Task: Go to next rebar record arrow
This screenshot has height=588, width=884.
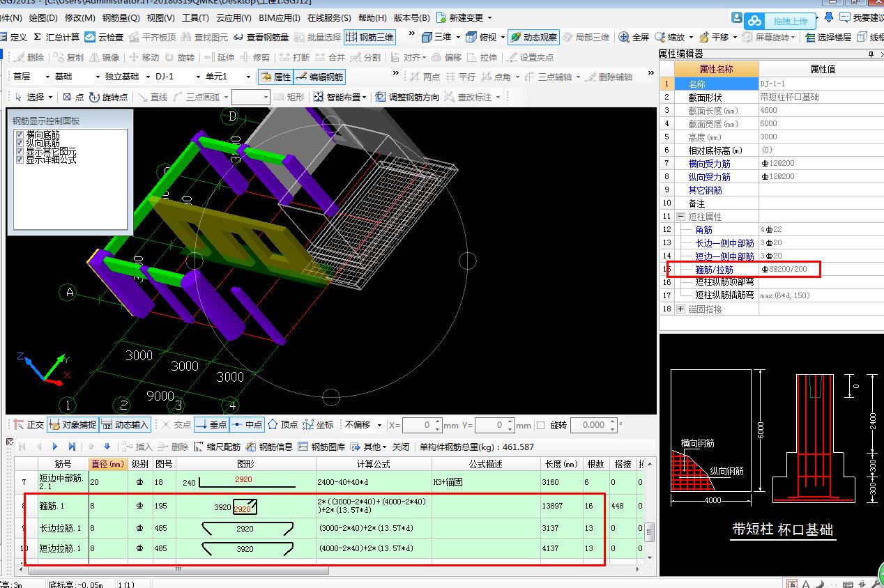Action: (55, 447)
